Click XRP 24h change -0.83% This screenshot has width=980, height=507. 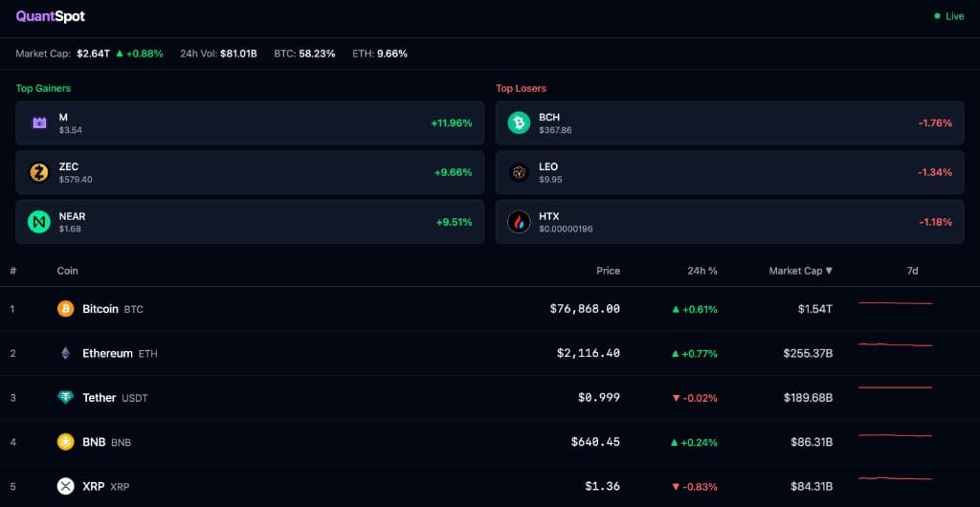coord(695,486)
